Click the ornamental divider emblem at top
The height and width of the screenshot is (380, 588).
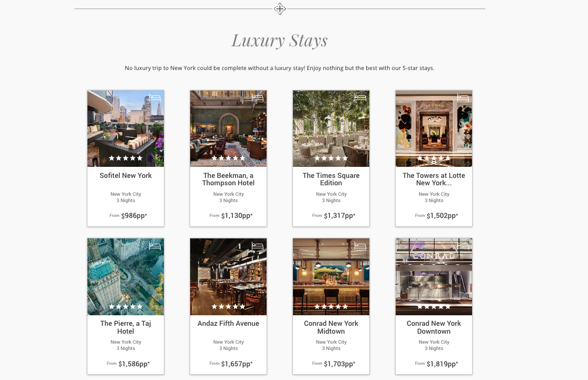(x=280, y=8)
